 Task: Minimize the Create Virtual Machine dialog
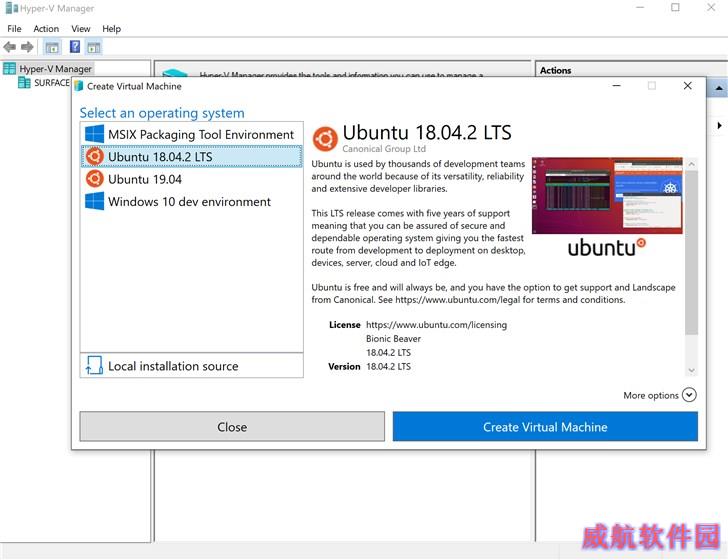point(617,86)
